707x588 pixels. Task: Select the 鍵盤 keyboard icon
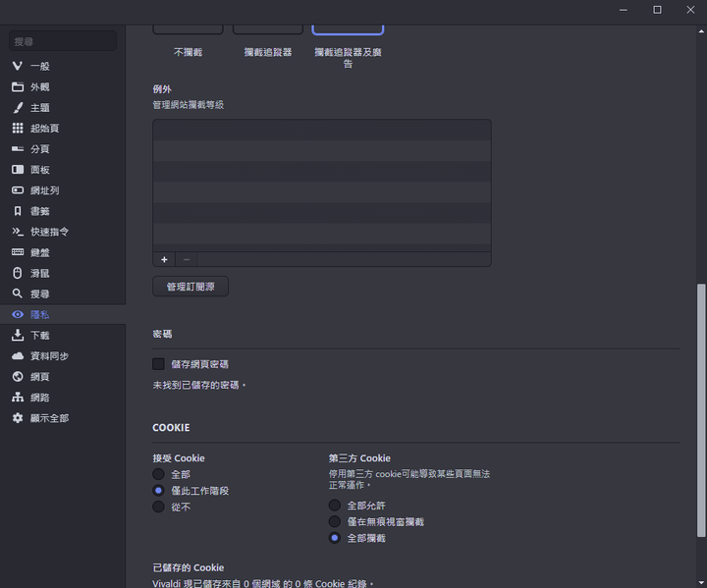18,252
